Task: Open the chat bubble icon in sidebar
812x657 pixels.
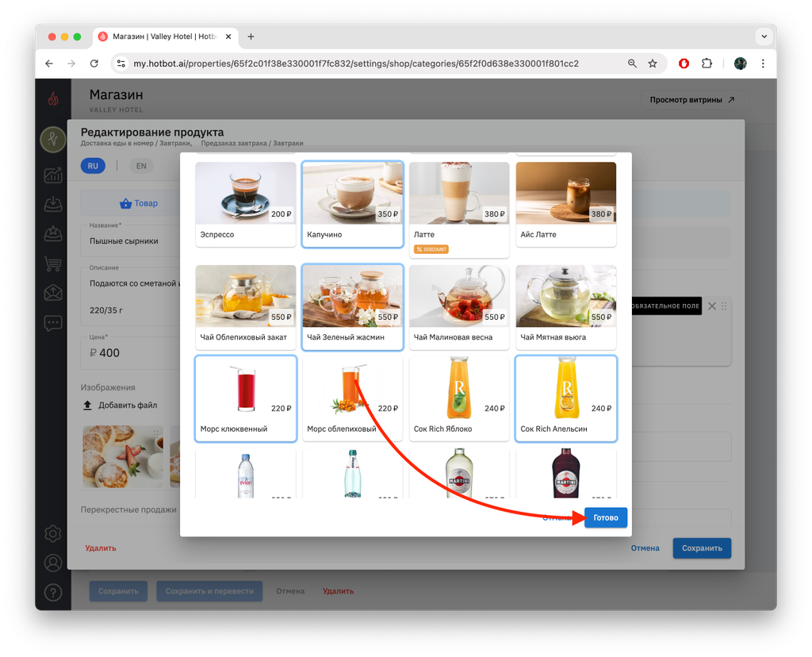Action: [53, 323]
